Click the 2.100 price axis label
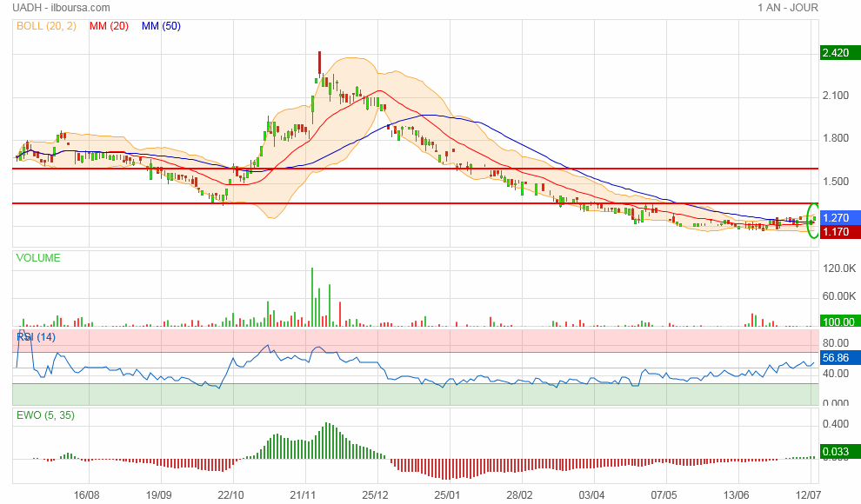 click(x=835, y=96)
